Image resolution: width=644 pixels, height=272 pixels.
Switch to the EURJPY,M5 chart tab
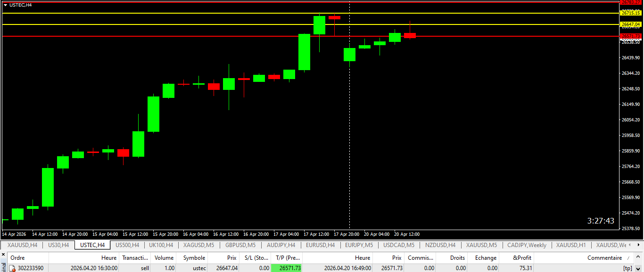pyautogui.click(x=359, y=245)
